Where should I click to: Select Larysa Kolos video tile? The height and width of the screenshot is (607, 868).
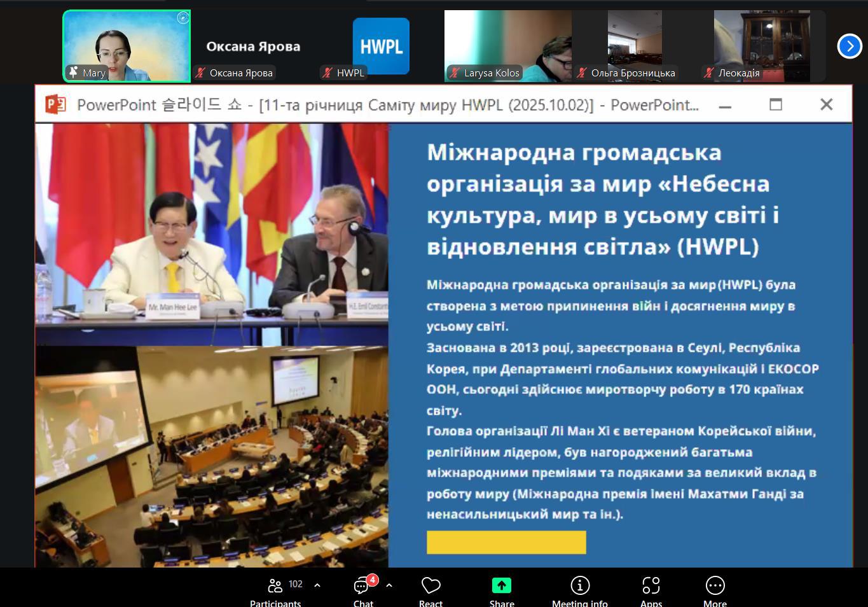coord(507,46)
